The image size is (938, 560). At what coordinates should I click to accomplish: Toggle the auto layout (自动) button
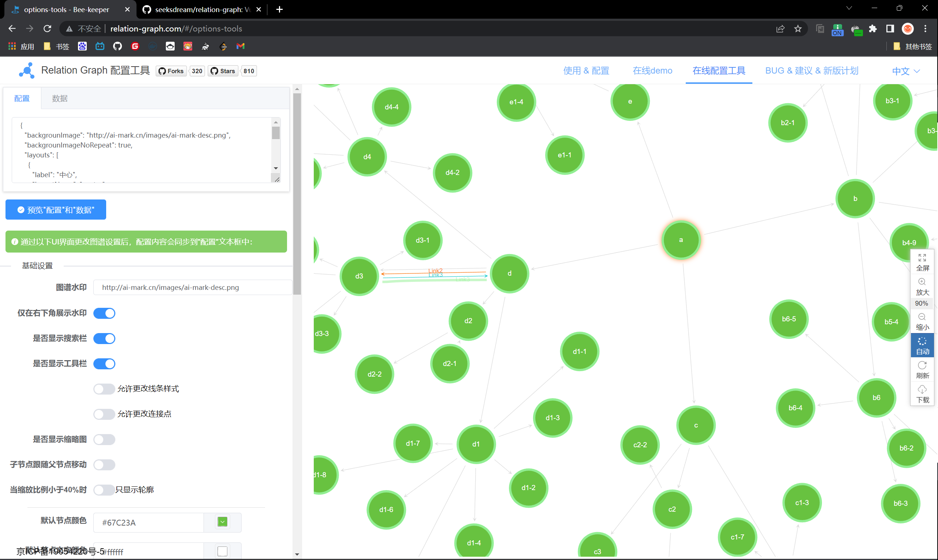[922, 345]
